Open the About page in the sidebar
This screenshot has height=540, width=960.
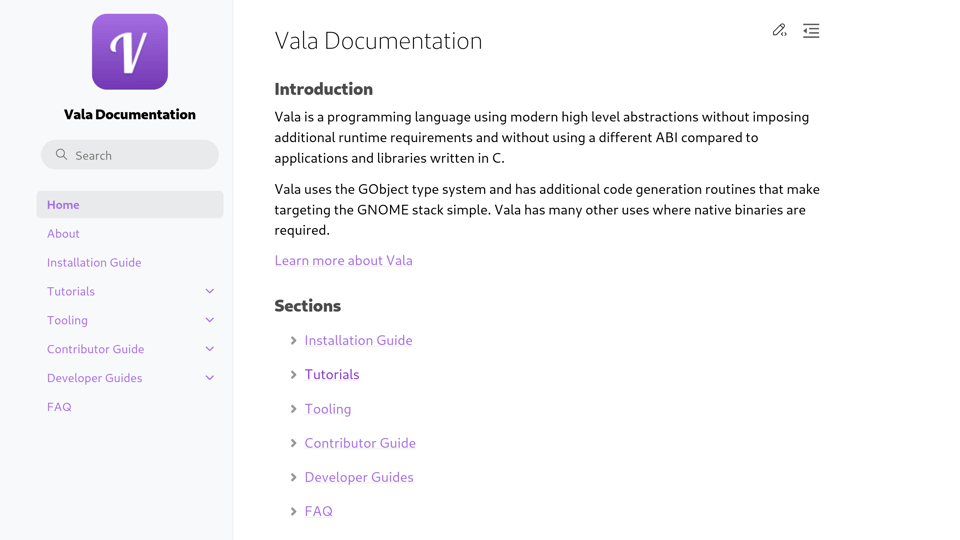click(x=63, y=233)
